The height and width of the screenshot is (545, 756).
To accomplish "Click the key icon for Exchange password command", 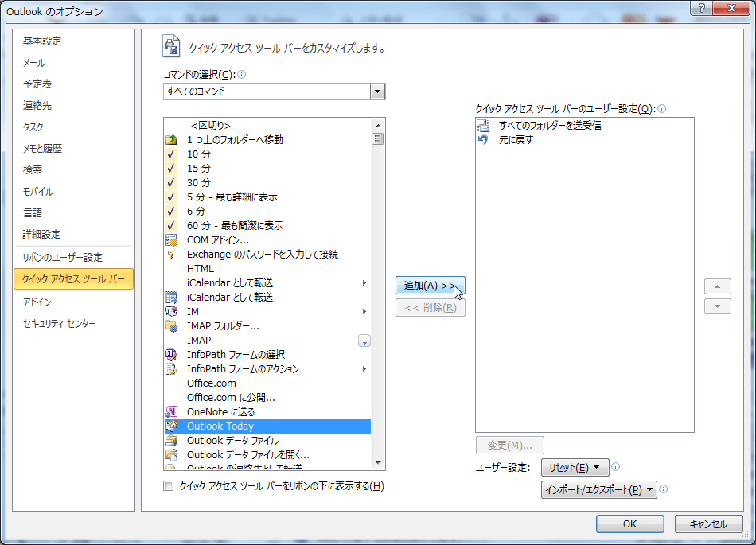I will click(x=170, y=255).
